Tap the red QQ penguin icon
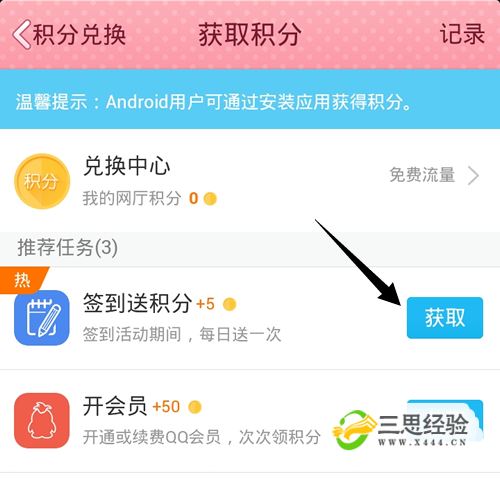This screenshot has width=500, height=482. [42, 420]
